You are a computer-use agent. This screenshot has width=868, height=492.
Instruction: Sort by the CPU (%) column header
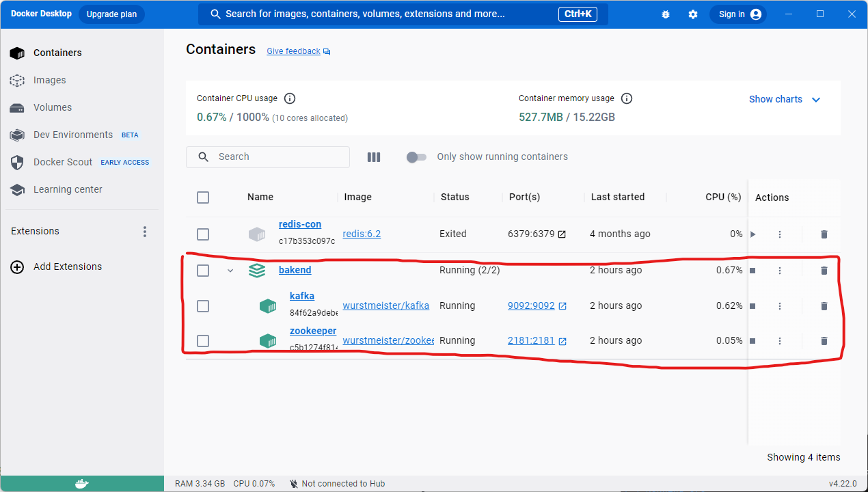pos(723,197)
